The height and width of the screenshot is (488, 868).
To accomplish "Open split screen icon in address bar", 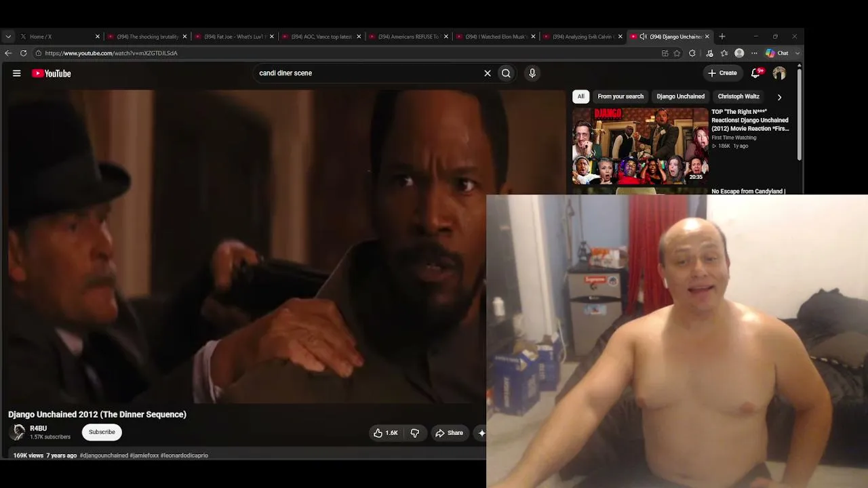I will click(665, 53).
